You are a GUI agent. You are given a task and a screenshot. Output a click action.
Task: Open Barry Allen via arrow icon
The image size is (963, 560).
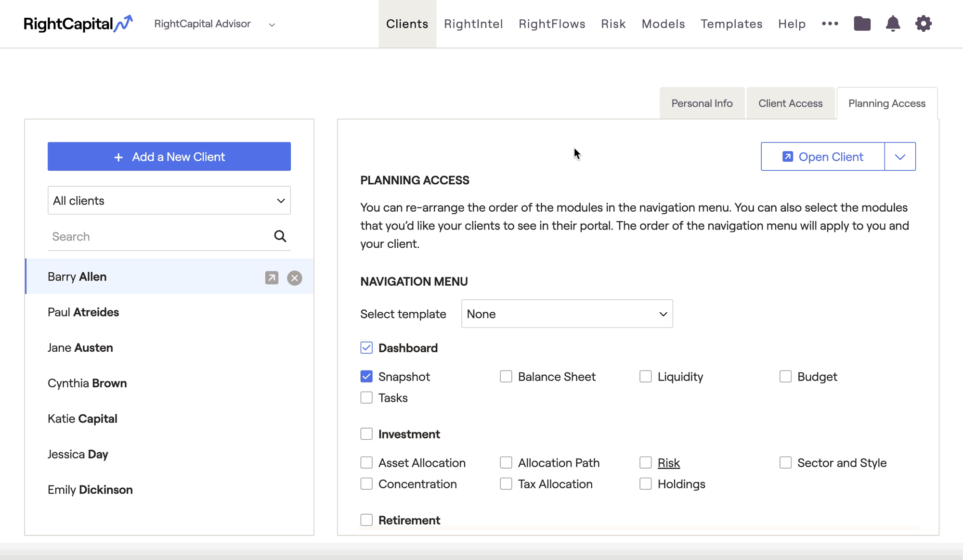[272, 278]
